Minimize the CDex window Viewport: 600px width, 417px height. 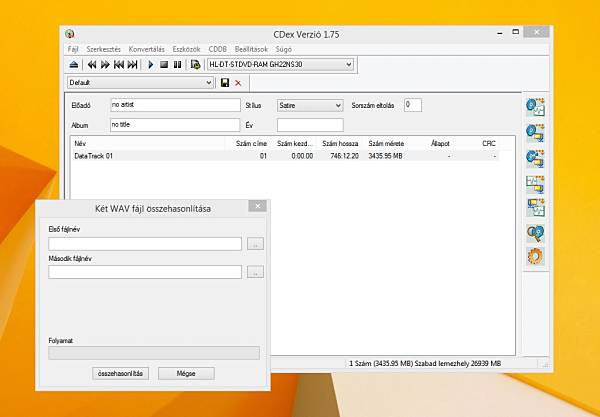[500, 33]
